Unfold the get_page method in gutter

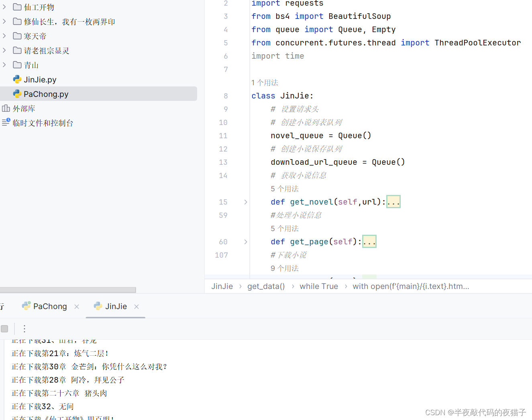[246, 242]
